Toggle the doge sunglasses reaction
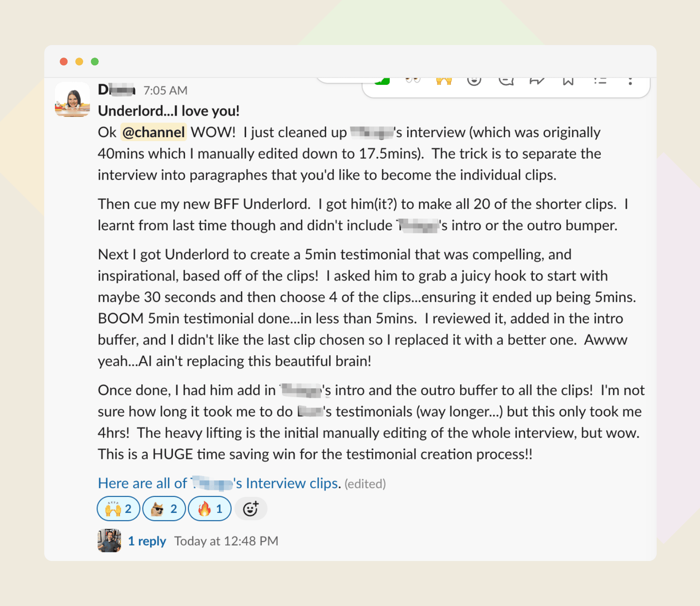The height and width of the screenshot is (606, 700). (x=164, y=509)
